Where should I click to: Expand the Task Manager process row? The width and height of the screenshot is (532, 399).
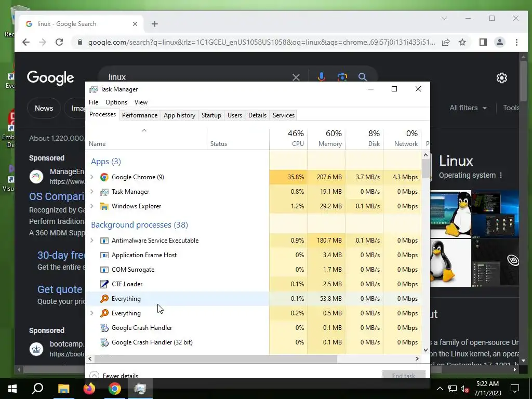pos(91,192)
